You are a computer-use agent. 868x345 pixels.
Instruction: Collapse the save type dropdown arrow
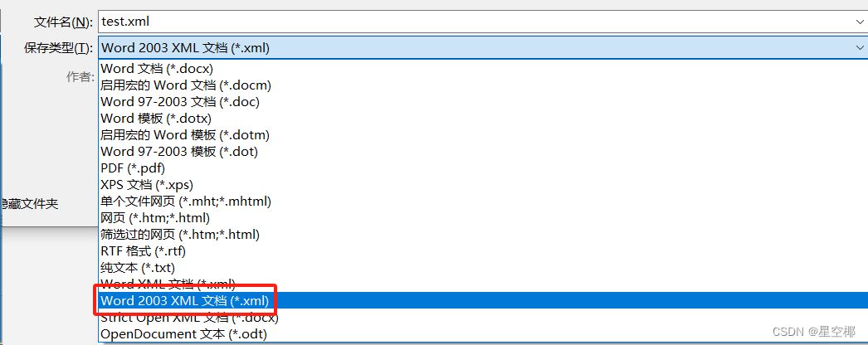tap(860, 48)
